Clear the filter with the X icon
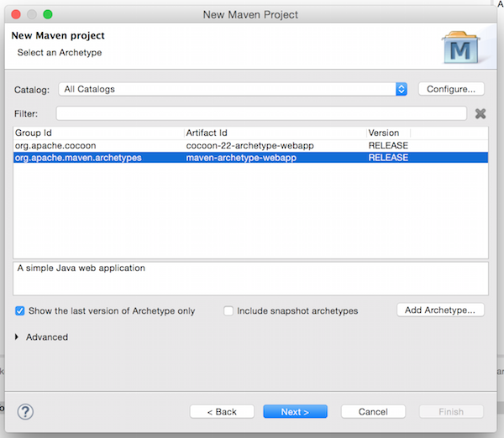504x438 pixels. click(x=480, y=113)
